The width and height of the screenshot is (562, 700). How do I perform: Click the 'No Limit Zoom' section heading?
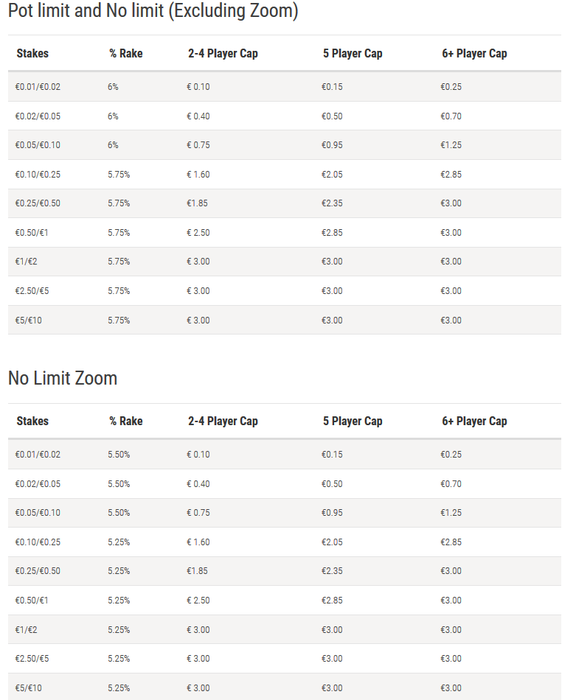pyautogui.click(x=62, y=378)
